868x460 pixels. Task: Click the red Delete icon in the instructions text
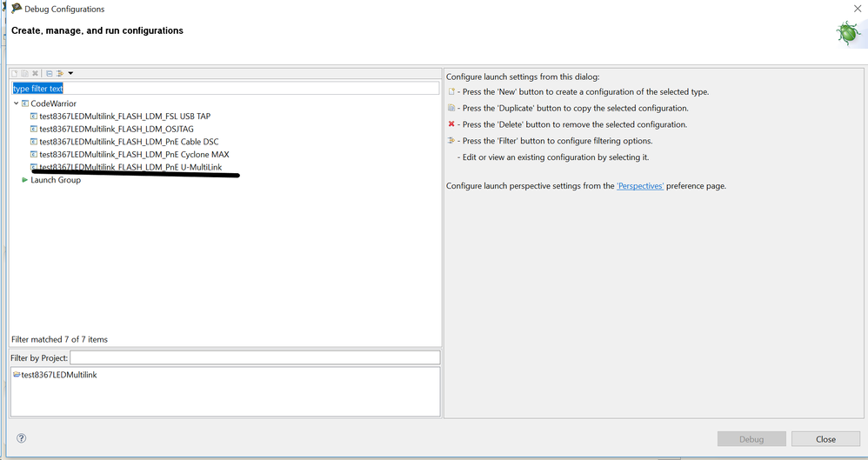[x=451, y=124]
